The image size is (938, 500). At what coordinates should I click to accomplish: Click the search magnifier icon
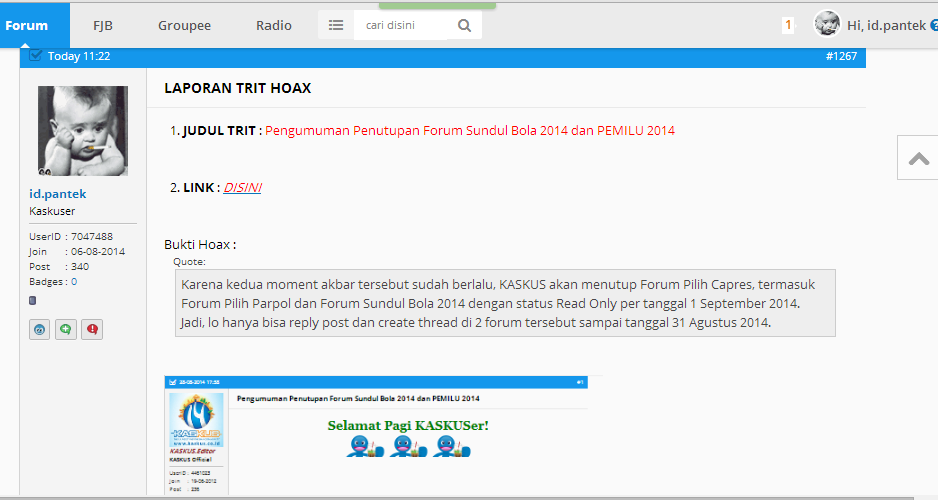click(464, 25)
